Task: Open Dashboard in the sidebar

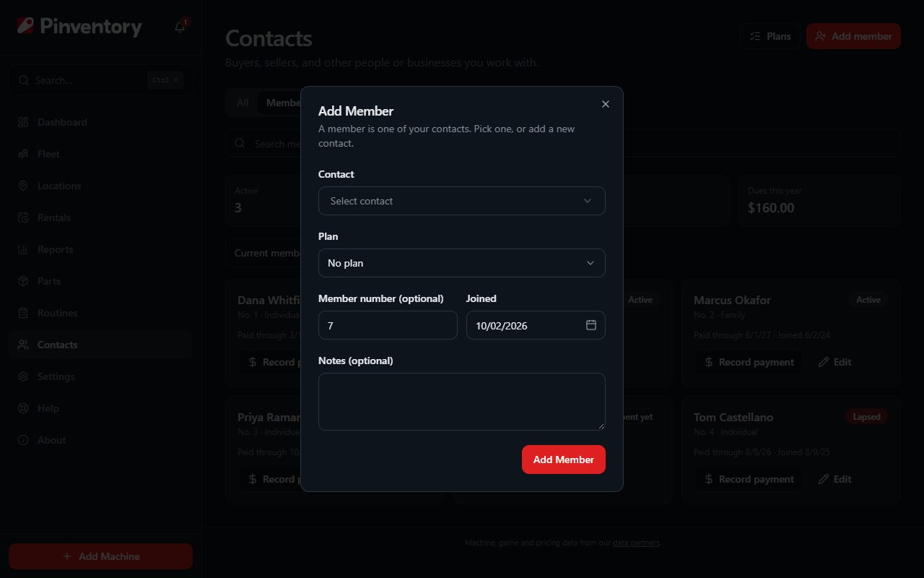Action: pos(100,122)
